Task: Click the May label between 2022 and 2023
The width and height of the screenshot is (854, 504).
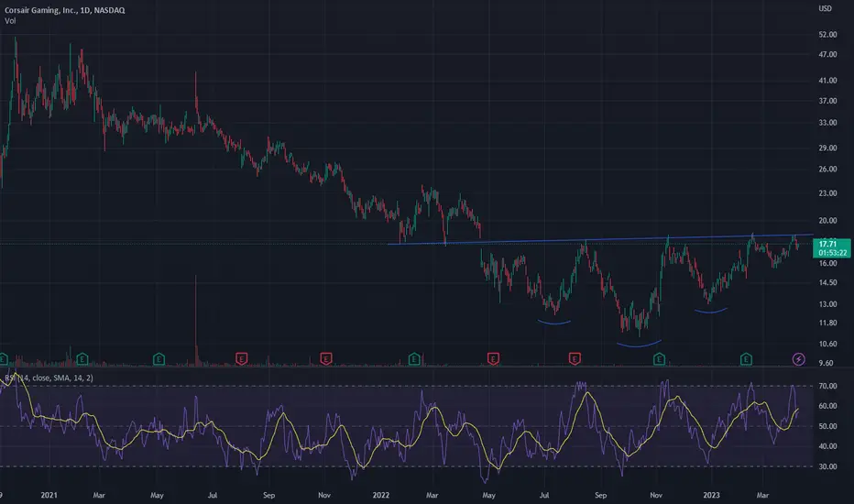Action: (488, 495)
